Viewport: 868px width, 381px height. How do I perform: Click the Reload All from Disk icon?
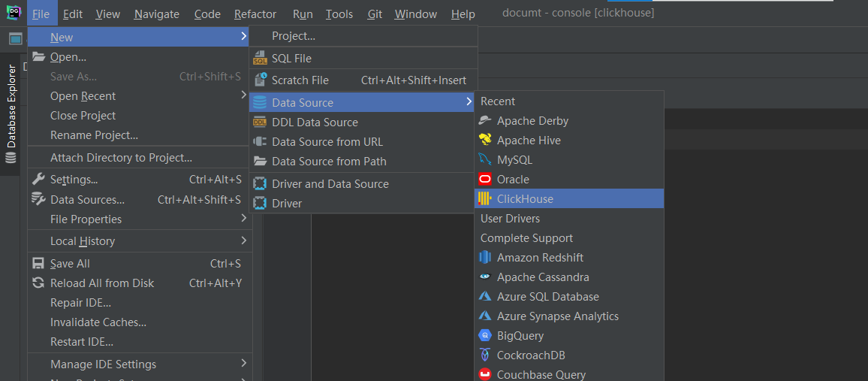(x=38, y=283)
